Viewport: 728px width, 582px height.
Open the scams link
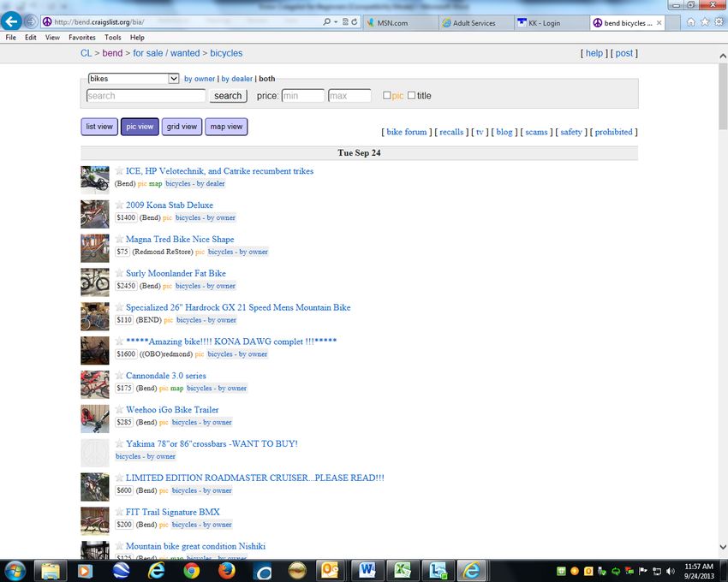(x=536, y=132)
